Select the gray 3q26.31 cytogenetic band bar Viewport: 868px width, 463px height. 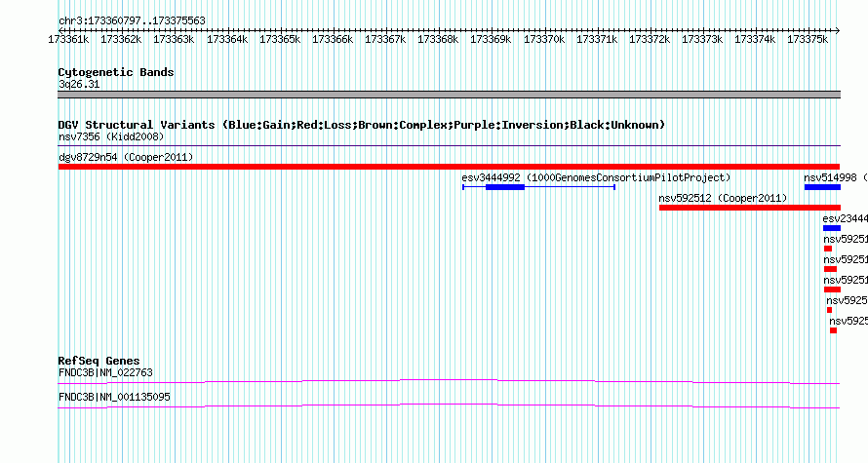pos(449,95)
